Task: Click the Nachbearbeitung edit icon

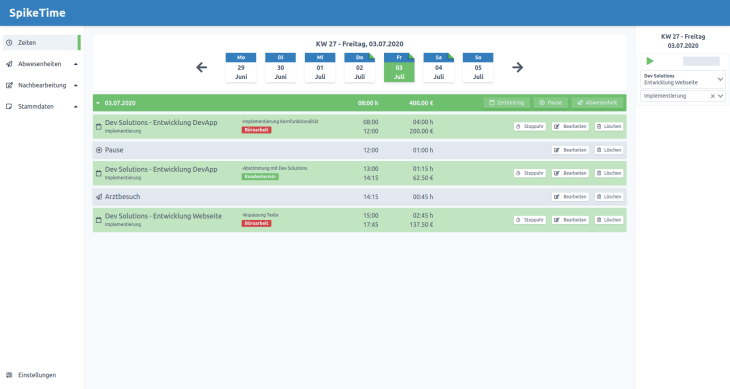Action: [9, 85]
